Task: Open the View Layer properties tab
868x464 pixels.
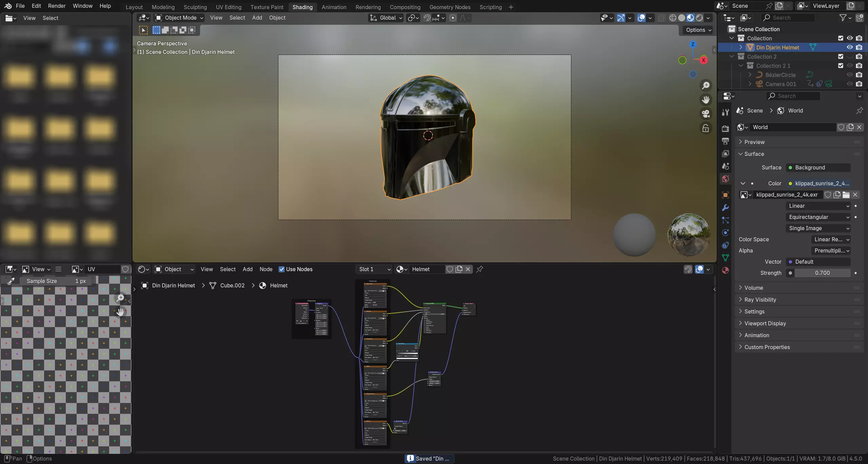Action: click(x=725, y=154)
